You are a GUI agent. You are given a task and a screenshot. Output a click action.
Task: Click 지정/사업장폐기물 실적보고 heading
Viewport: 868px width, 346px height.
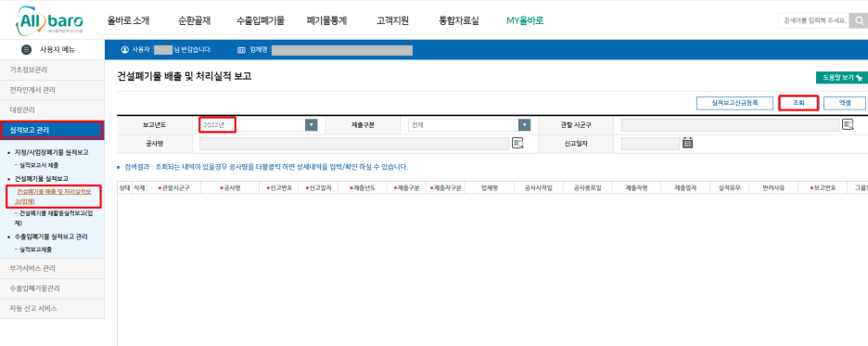click(51, 152)
